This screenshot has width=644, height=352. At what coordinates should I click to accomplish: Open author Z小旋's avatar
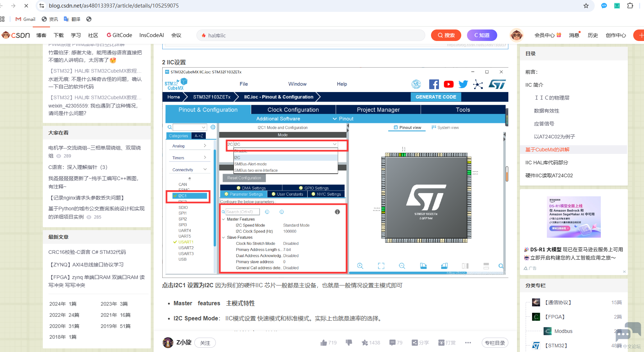(168, 343)
